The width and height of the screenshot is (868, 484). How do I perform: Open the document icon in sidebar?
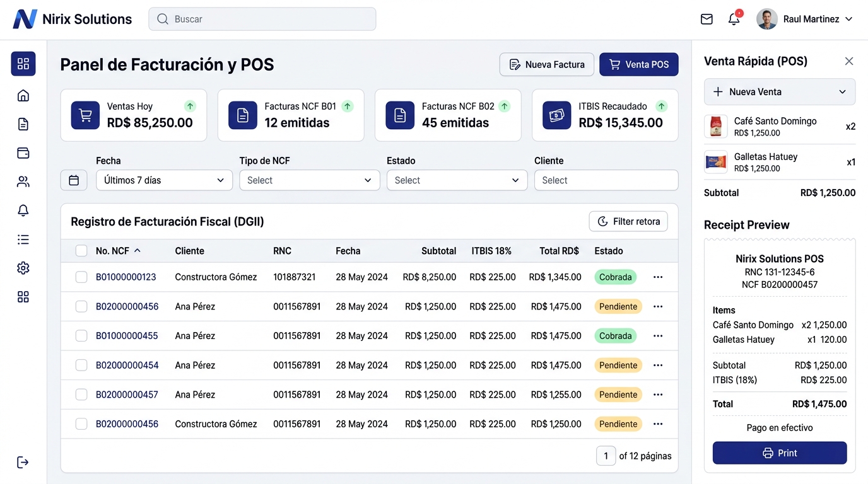pyautogui.click(x=23, y=124)
